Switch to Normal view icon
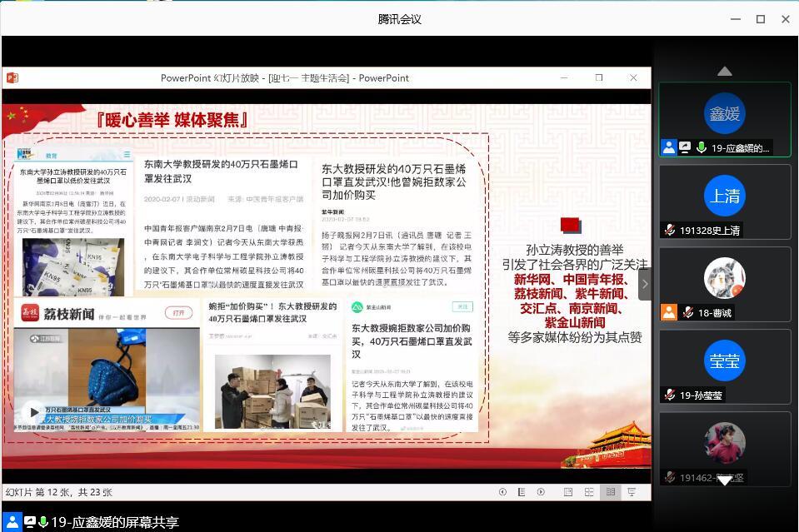Screen dimensions: 799x532 (568, 492)
